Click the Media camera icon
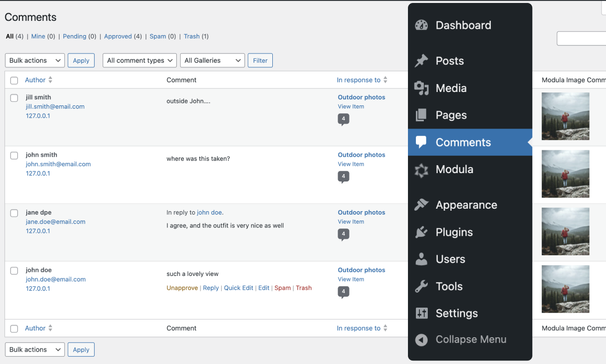The width and height of the screenshot is (606, 364). [x=421, y=88]
